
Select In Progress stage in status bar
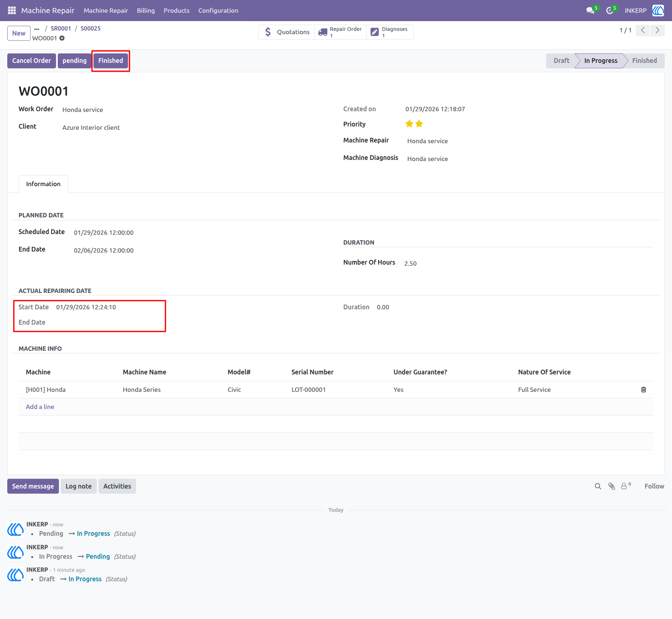601,61
